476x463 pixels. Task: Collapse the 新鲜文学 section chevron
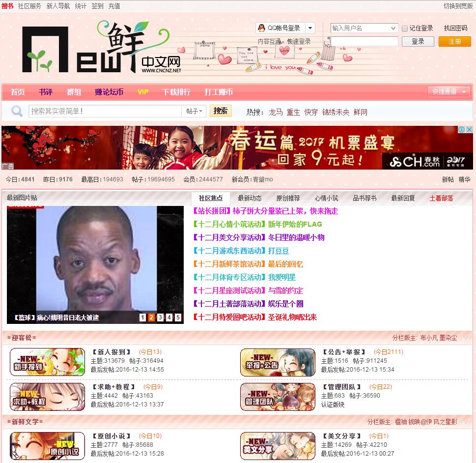point(465,422)
